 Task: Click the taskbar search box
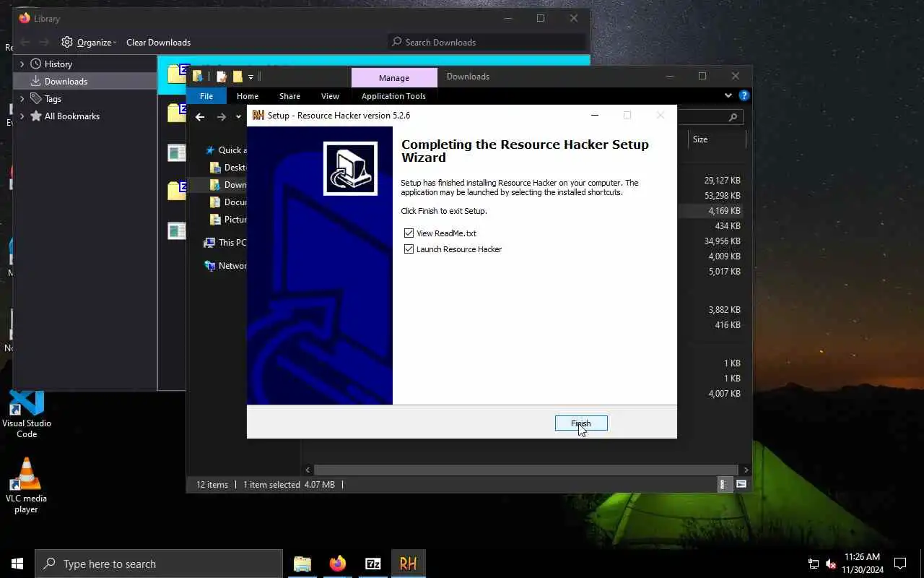coord(159,564)
